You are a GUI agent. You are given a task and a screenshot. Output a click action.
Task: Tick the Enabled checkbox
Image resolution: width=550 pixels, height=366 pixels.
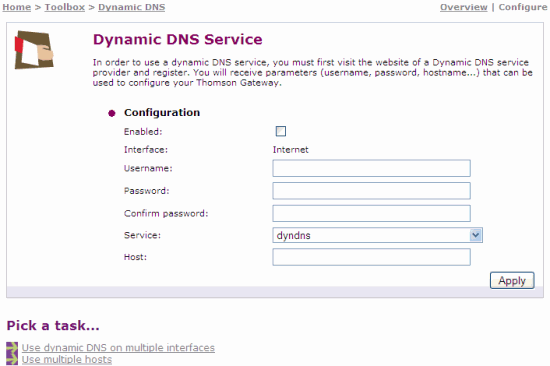click(x=281, y=131)
